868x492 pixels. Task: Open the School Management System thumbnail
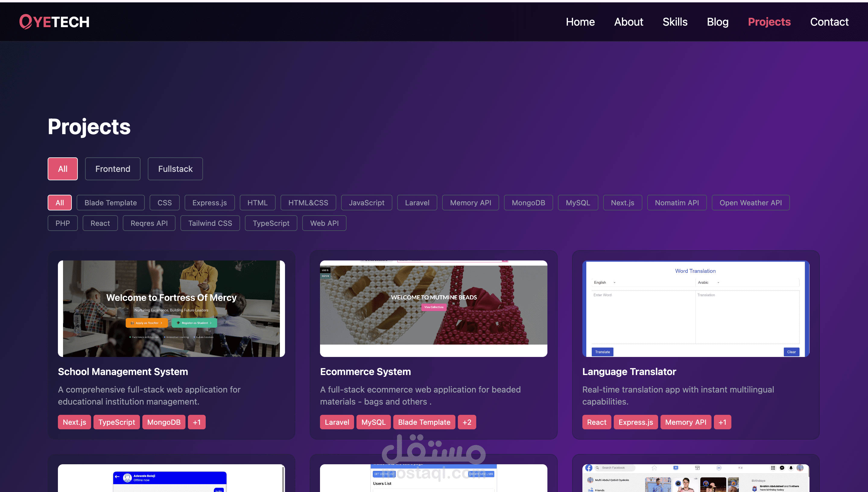(171, 308)
